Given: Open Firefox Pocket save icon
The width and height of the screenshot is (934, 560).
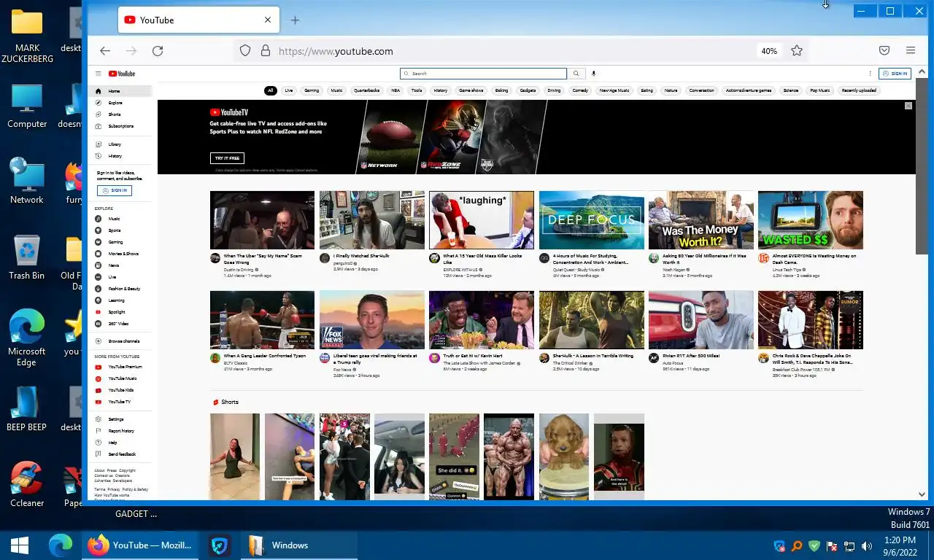Looking at the screenshot, I should coord(884,51).
